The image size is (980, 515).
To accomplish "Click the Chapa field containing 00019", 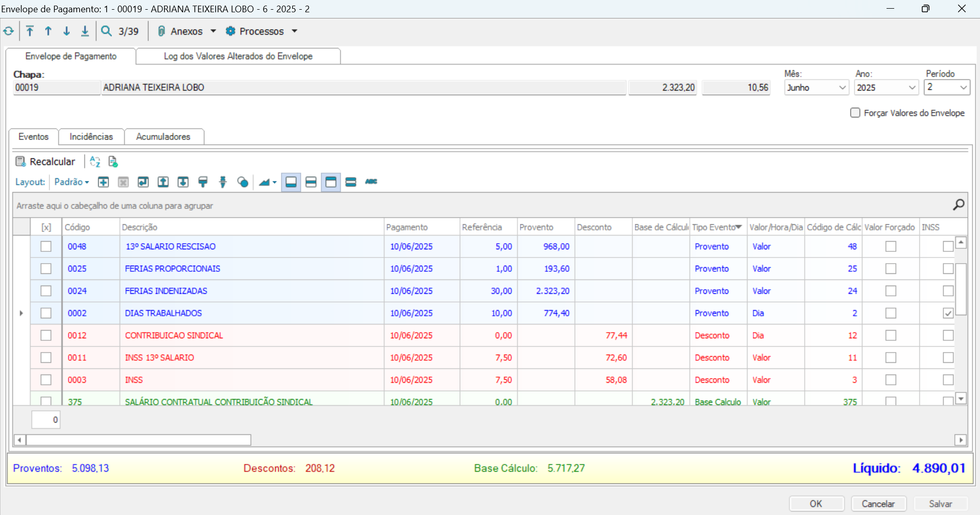I will click(x=57, y=87).
